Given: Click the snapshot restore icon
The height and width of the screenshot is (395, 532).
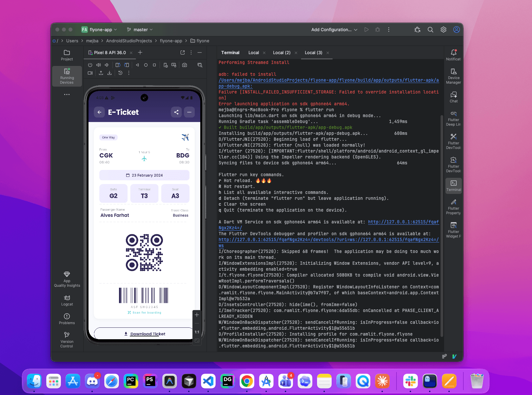Looking at the screenshot, I should click(120, 73).
